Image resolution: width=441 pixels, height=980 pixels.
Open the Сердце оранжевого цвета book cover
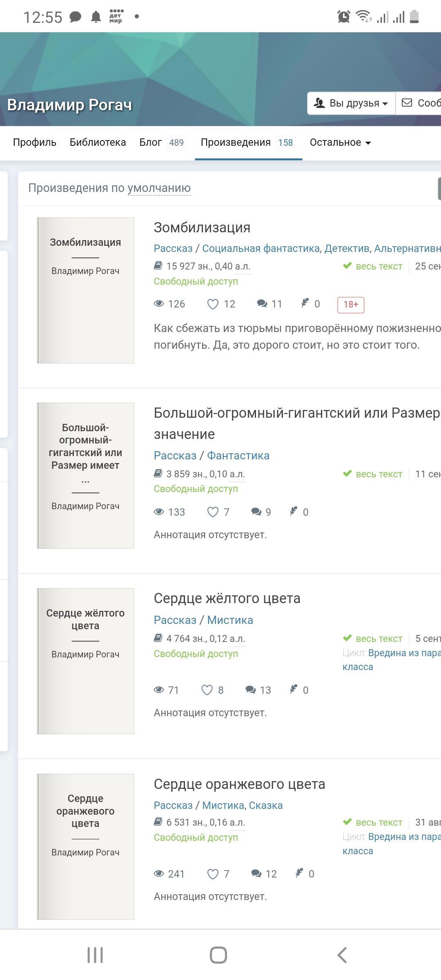(x=86, y=846)
